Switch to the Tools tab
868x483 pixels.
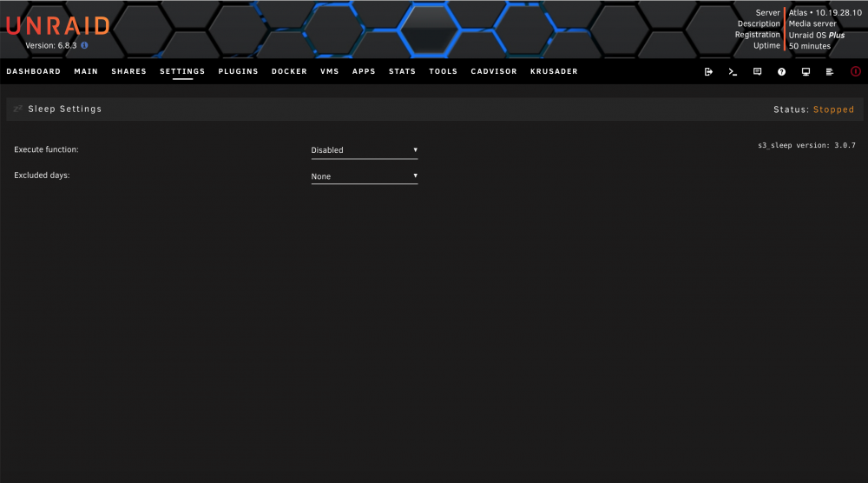(443, 71)
